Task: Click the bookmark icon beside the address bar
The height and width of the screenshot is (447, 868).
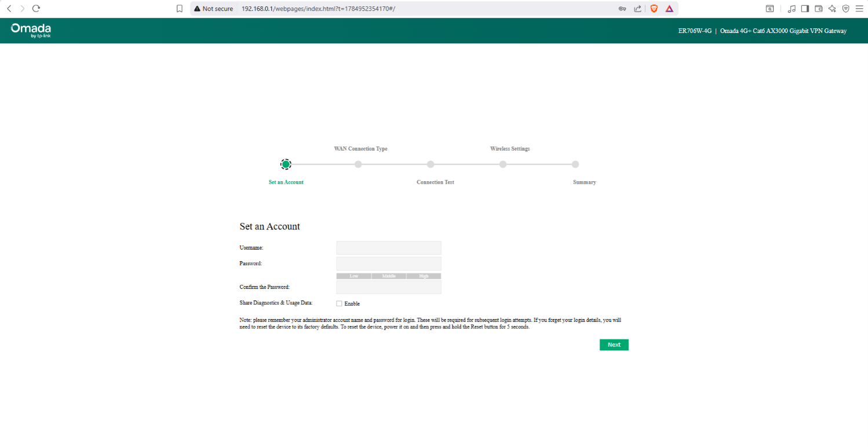Action: (x=180, y=9)
